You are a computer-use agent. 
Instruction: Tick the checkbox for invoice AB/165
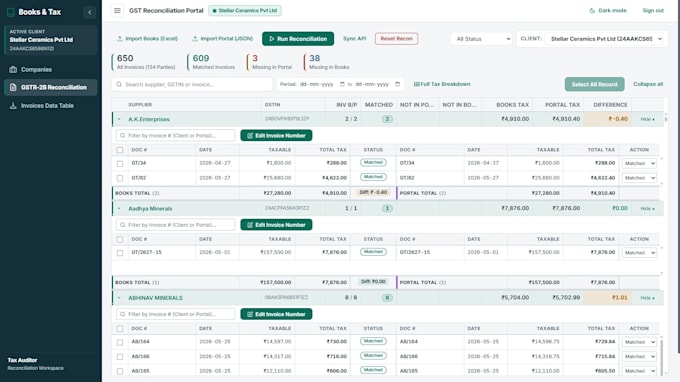(120, 371)
